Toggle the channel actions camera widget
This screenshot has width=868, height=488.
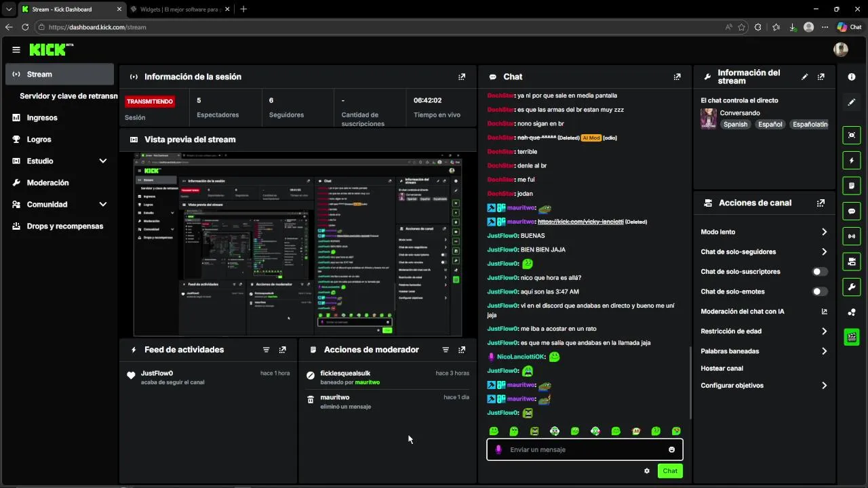(852, 262)
